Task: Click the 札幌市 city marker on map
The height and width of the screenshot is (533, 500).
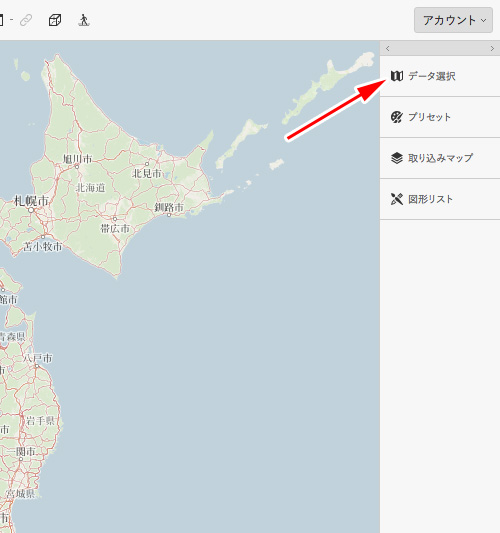Action: click(x=31, y=210)
